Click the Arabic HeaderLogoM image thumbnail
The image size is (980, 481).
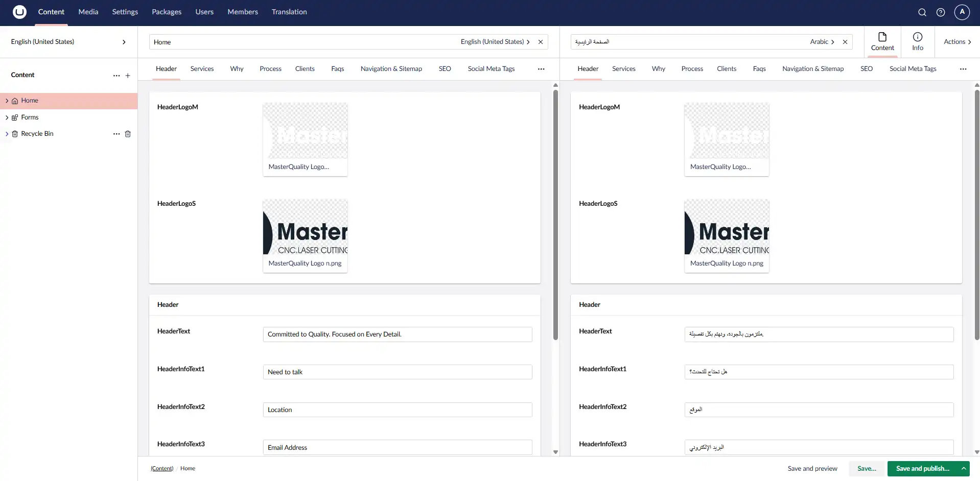727,139
